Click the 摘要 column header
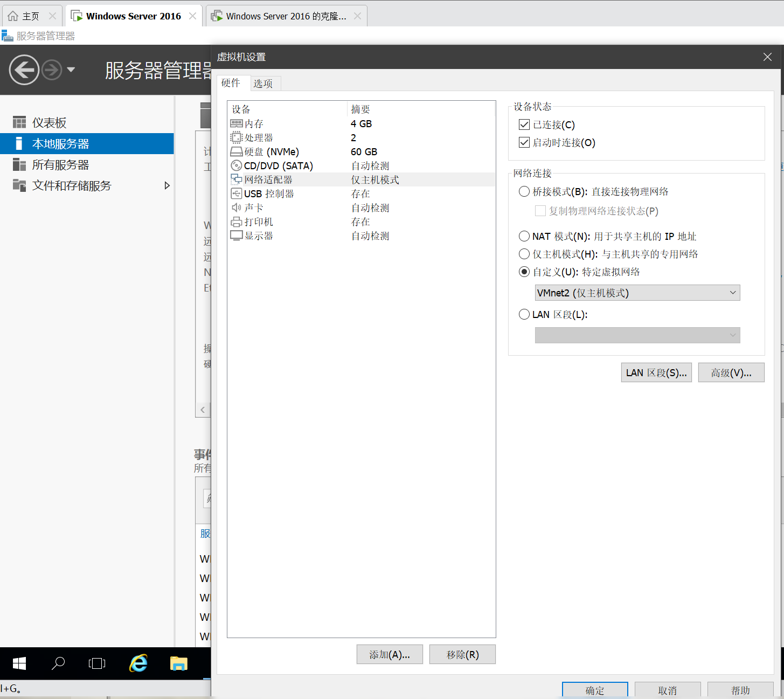The height and width of the screenshot is (699, 784). [x=421, y=109]
